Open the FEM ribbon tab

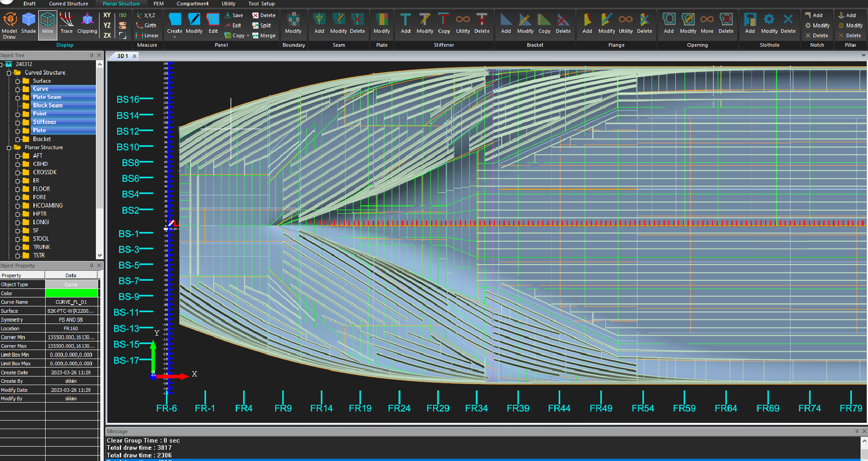[x=158, y=4]
